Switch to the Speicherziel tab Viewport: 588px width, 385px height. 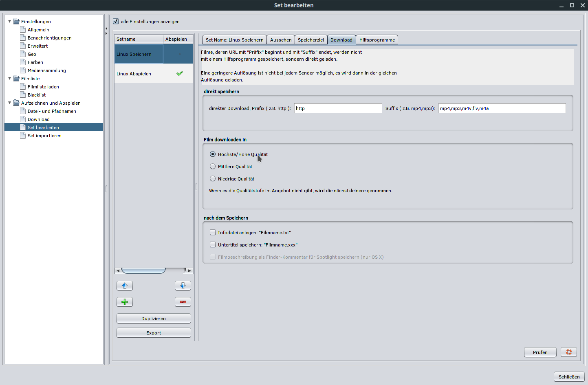311,40
